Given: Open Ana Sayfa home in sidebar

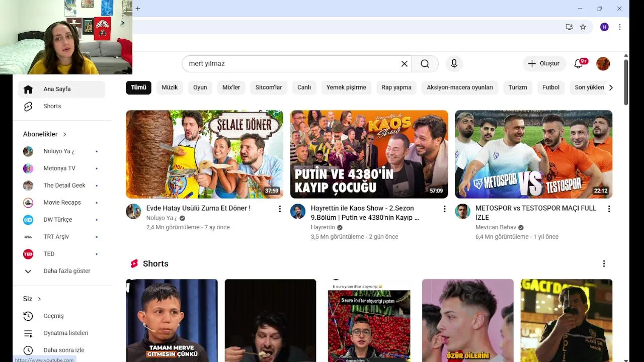Looking at the screenshot, I should [62, 89].
